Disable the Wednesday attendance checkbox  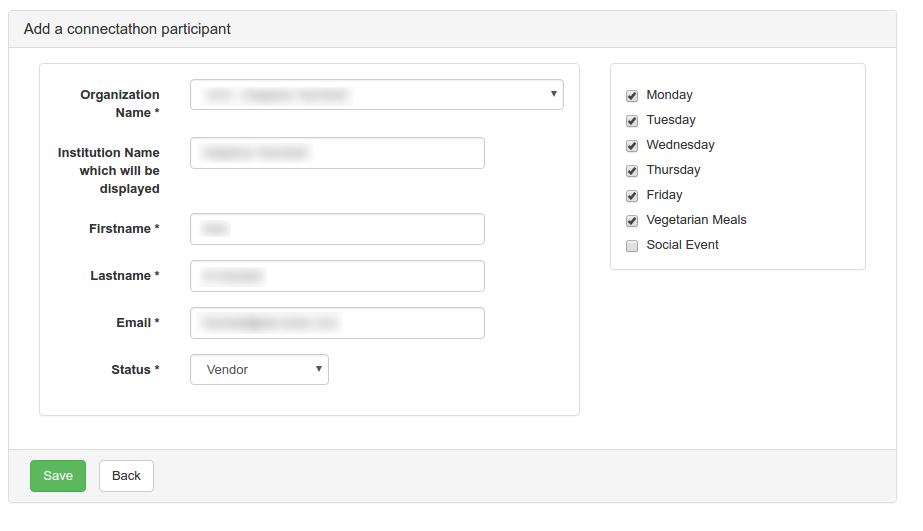click(632, 146)
